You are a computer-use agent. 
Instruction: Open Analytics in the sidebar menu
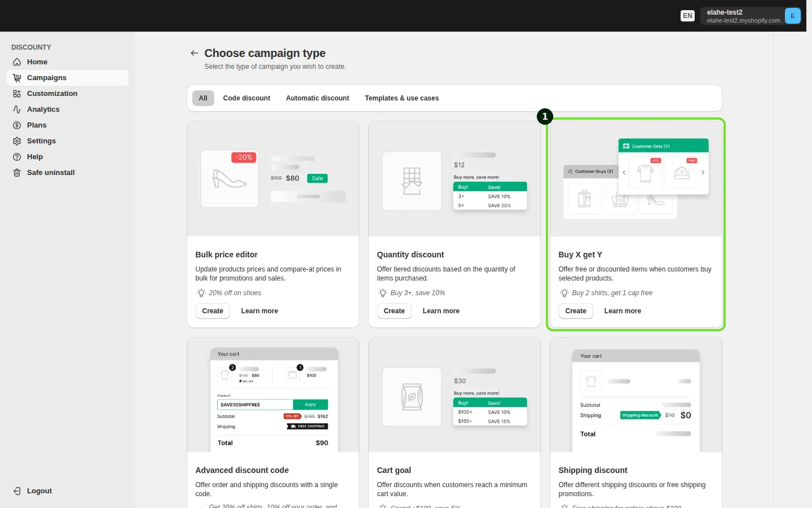pyautogui.click(x=68, y=110)
